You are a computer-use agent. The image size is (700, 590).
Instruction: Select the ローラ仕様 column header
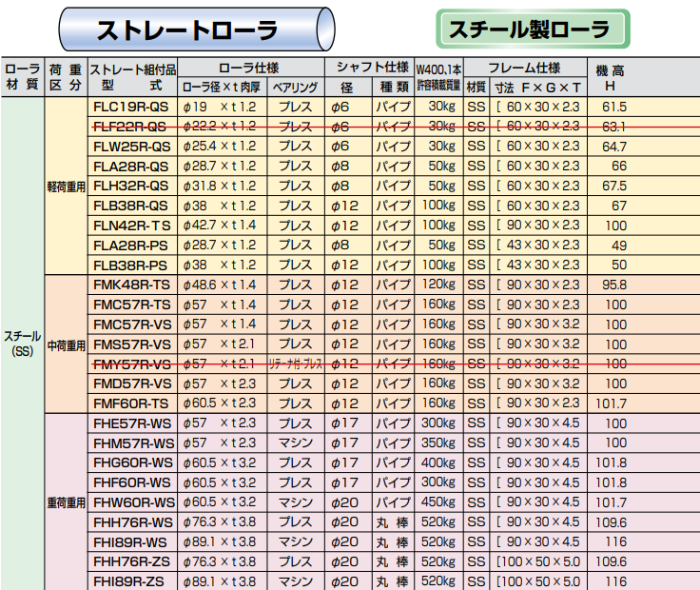pyautogui.click(x=249, y=69)
